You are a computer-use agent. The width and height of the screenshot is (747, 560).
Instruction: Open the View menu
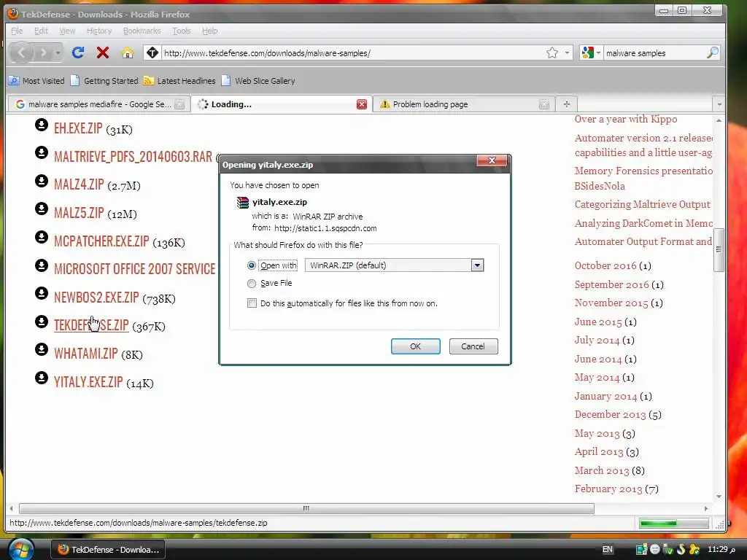[x=67, y=31]
